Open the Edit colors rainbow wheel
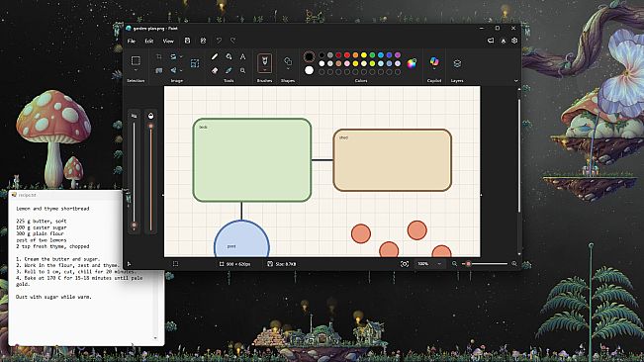The image size is (644, 362). point(412,63)
